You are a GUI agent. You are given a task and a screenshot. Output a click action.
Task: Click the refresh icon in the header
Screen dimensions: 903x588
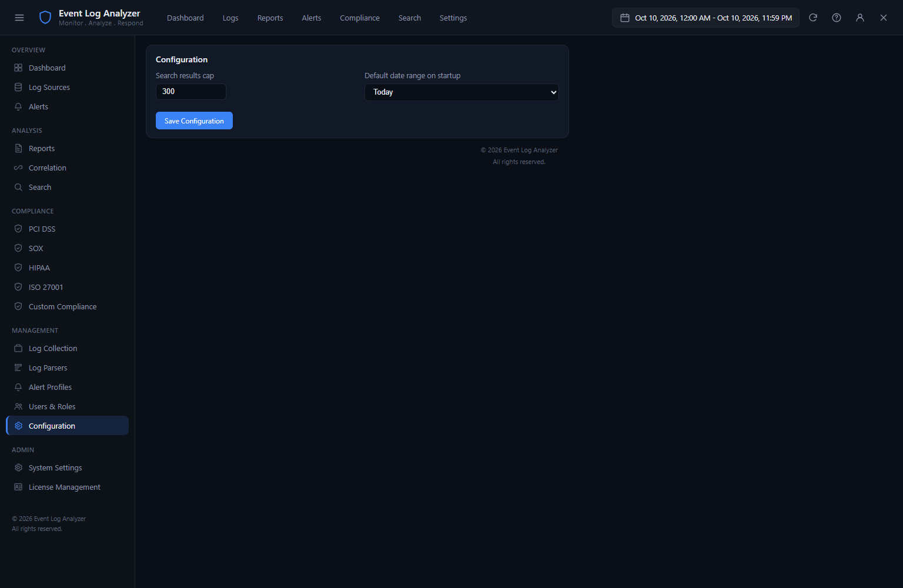[813, 18]
